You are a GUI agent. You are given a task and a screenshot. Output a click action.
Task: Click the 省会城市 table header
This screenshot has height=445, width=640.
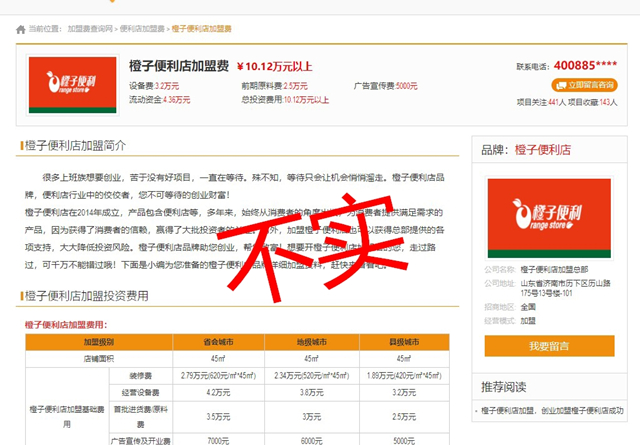click(x=218, y=342)
